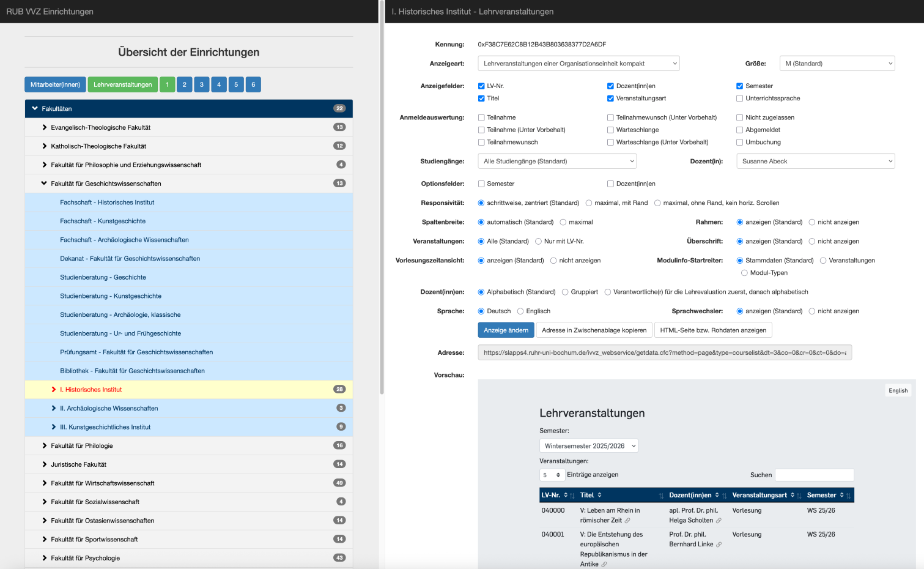Switch to the Mitarbeiter(innen) tab
Image resolution: width=924 pixels, height=569 pixels.
[x=55, y=85]
